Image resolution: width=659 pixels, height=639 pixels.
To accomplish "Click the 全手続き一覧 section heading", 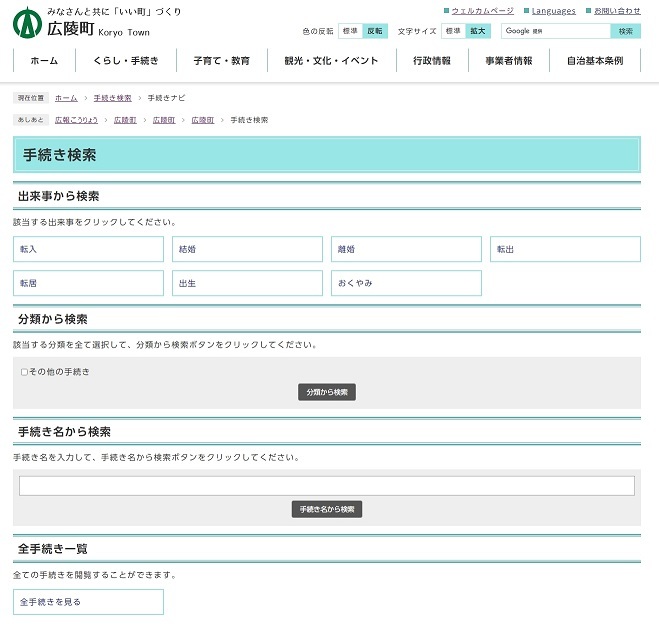I will point(53,549).
